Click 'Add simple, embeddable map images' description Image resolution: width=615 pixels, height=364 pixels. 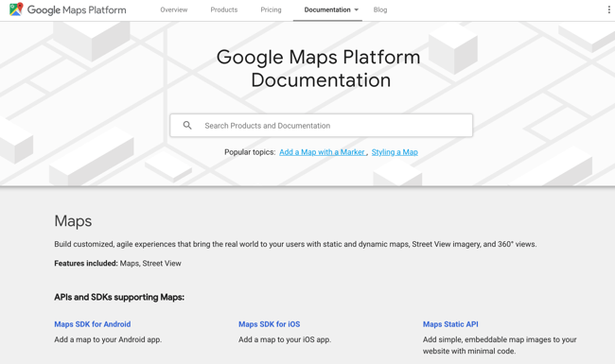500,345
